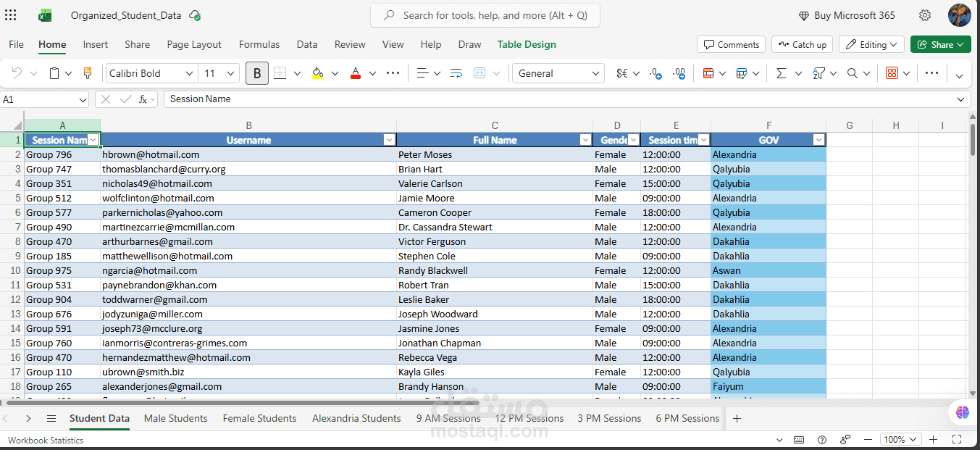980x450 pixels.
Task: Open the Table Design tab
Action: [x=527, y=44]
